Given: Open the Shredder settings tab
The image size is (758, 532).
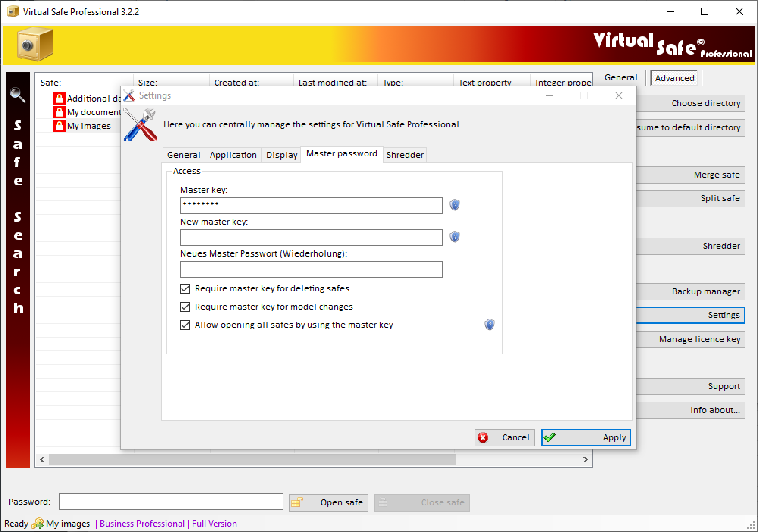Looking at the screenshot, I should click(x=405, y=155).
